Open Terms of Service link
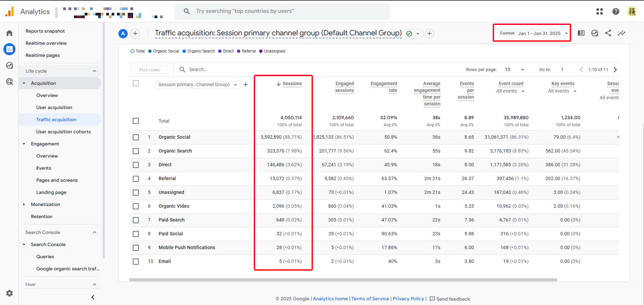Image resolution: width=644 pixels, height=305 pixels. [x=370, y=299]
